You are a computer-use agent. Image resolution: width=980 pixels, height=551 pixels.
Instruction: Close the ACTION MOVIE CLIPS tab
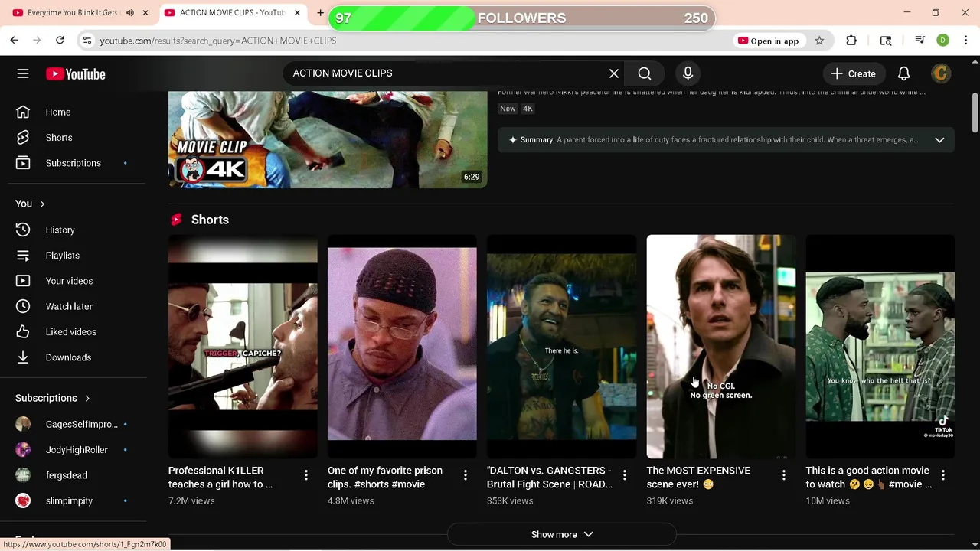click(x=297, y=13)
